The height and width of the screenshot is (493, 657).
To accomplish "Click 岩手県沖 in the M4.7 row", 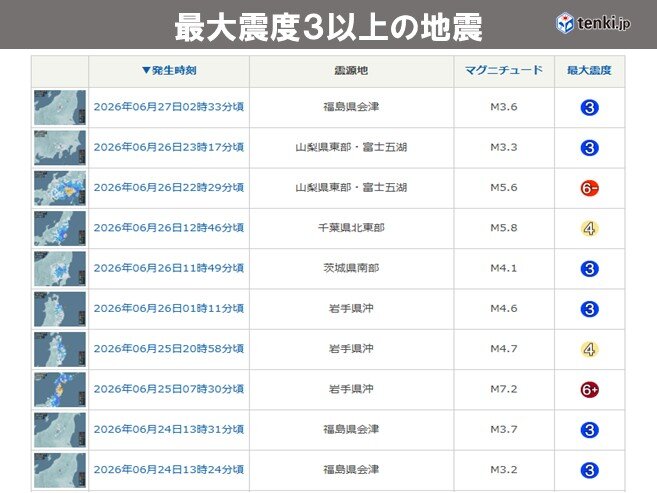I will coord(351,349).
